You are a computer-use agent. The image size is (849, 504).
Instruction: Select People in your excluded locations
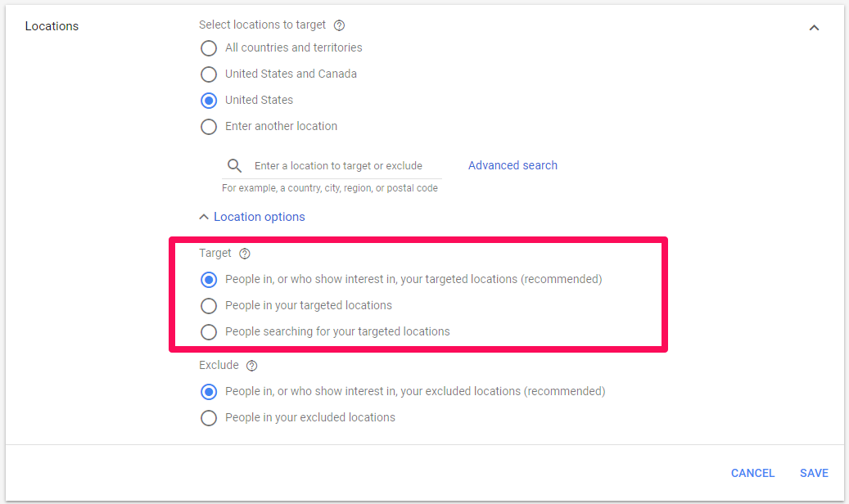click(210, 418)
